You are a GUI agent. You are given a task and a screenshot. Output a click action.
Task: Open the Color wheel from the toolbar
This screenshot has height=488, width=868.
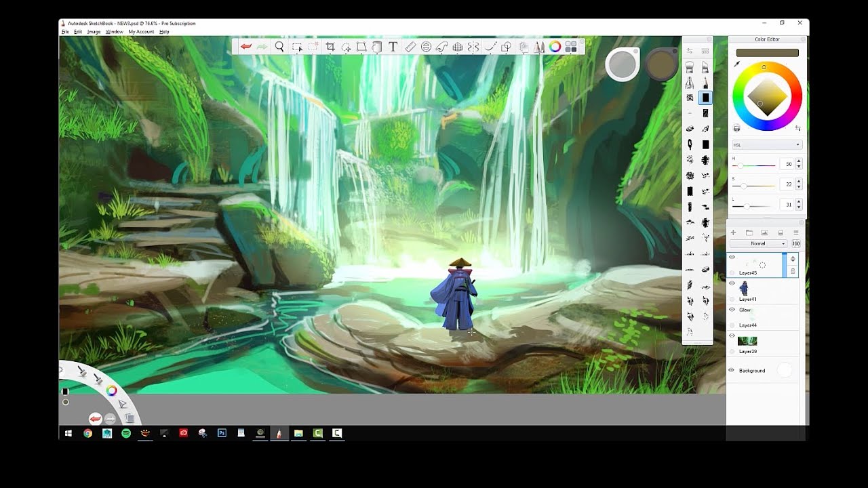coord(556,47)
